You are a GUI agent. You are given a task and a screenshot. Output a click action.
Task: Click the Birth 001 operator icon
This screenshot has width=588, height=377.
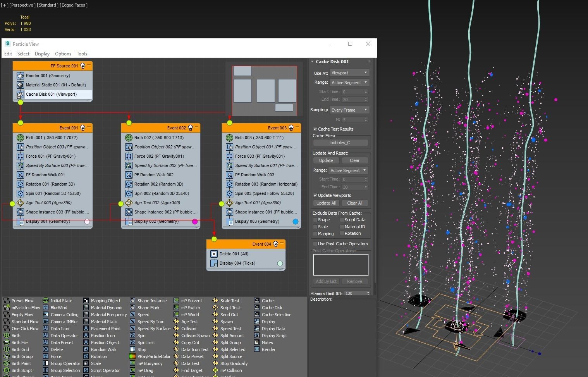click(x=20, y=138)
